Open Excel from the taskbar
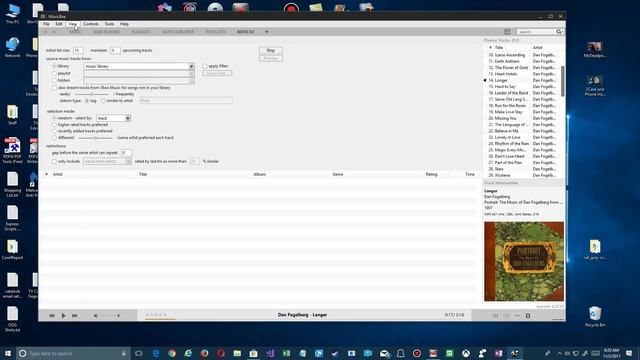Image resolution: width=640 pixels, height=360 pixels. click(x=286, y=353)
